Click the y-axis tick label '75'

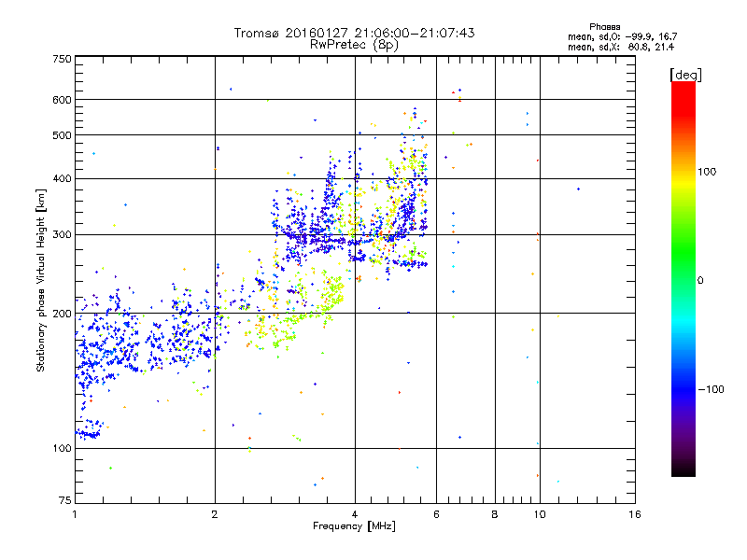click(65, 500)
